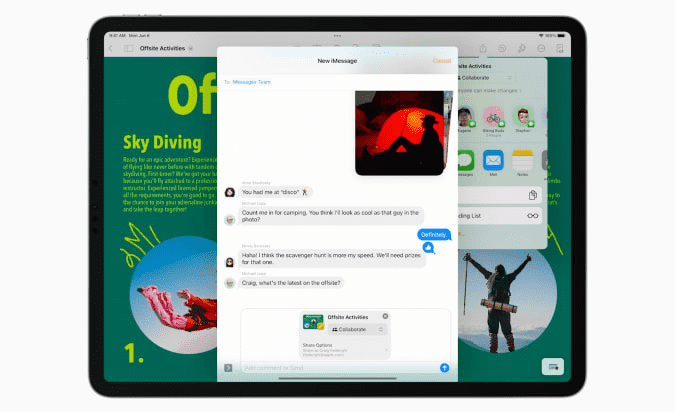Open the format brush toolbar icon
The image size is (675, 412).
click(x=521, y=48)
